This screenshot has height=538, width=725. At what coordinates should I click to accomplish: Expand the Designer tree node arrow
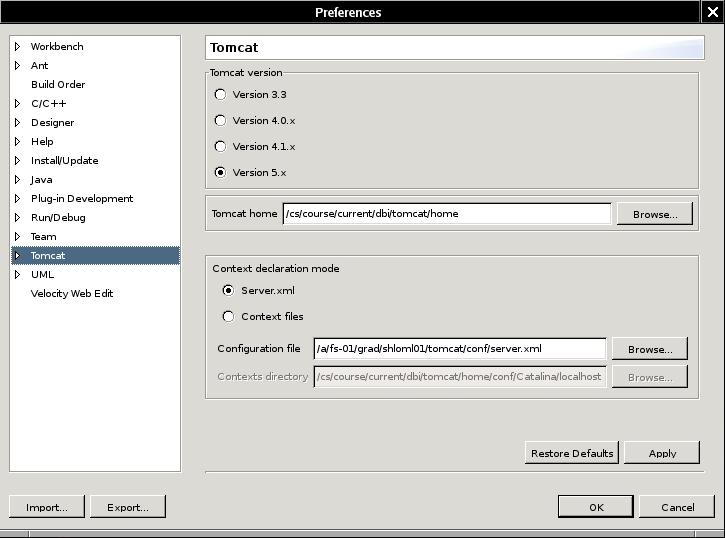[18, 122]
